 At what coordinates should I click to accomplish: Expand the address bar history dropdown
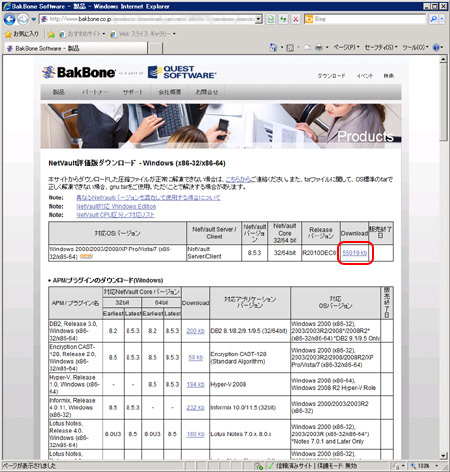259,19
